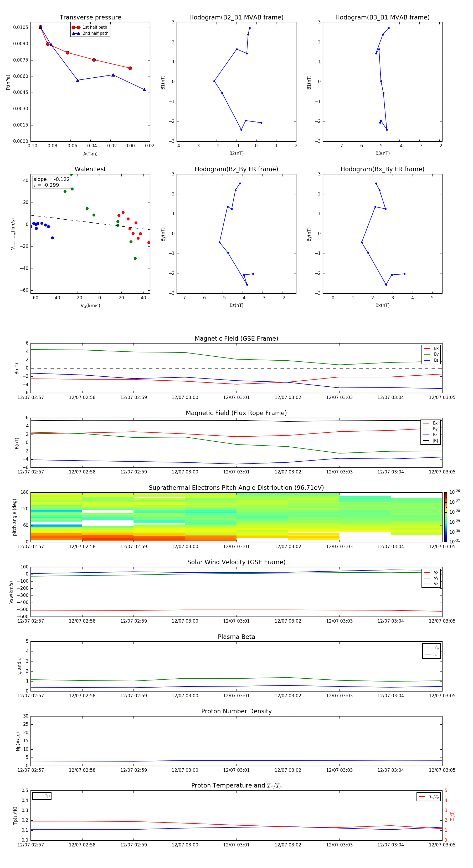Click the 'pitch angle (deg)' axis label
Image resolution: width=473 pixels, height=868 pixels.
tap(14, 517)
